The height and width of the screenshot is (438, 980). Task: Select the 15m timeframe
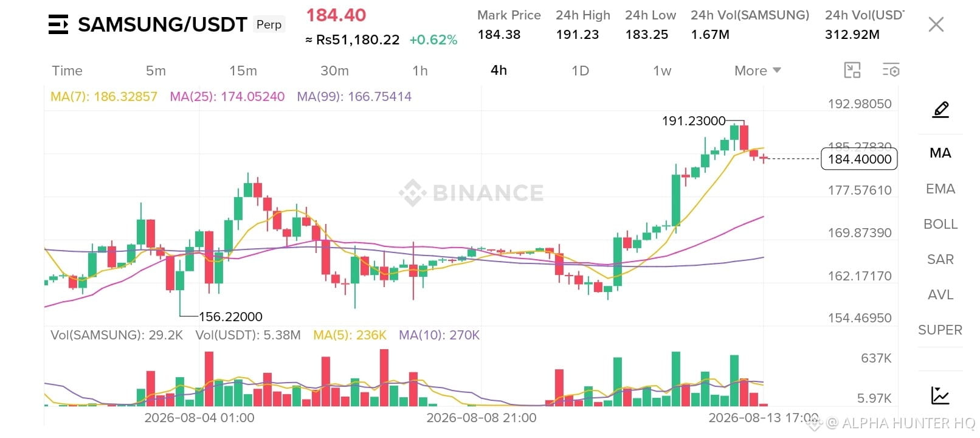pos(243,71)
